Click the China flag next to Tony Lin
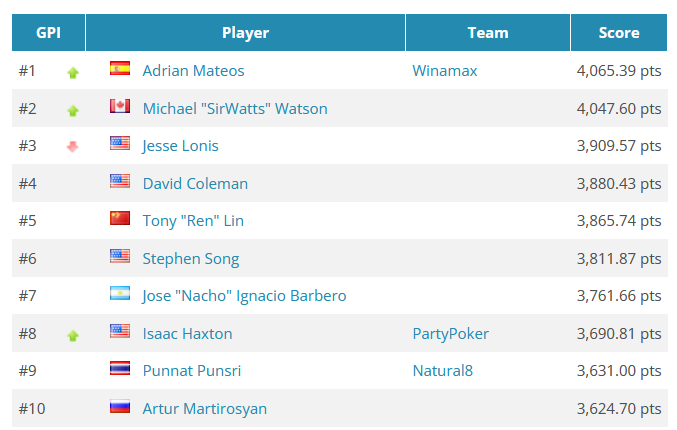This screenshot has height=430, width=677. (120, 218)
